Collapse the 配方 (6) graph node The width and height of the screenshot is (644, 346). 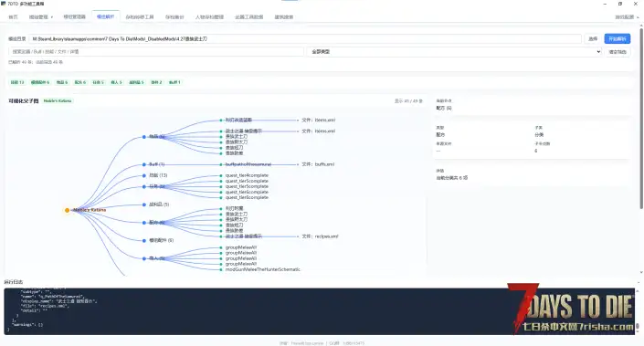click(144, 223)
